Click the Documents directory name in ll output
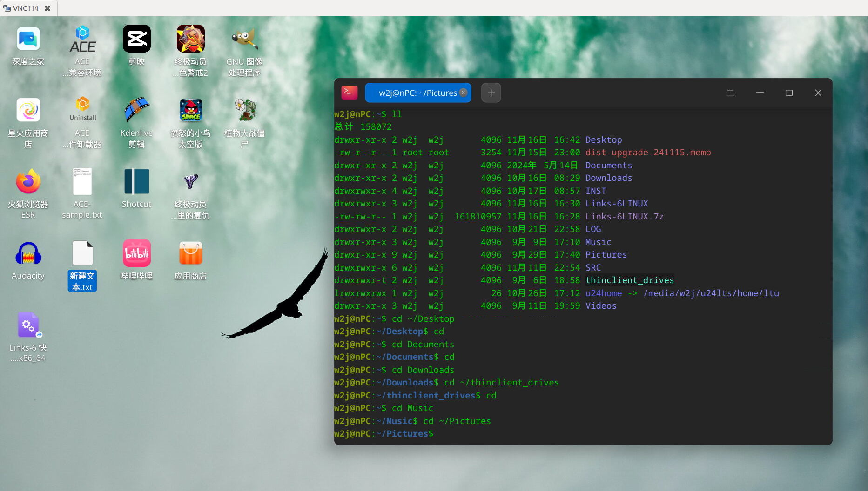This screenshot has width=868, height=491. 608,166
